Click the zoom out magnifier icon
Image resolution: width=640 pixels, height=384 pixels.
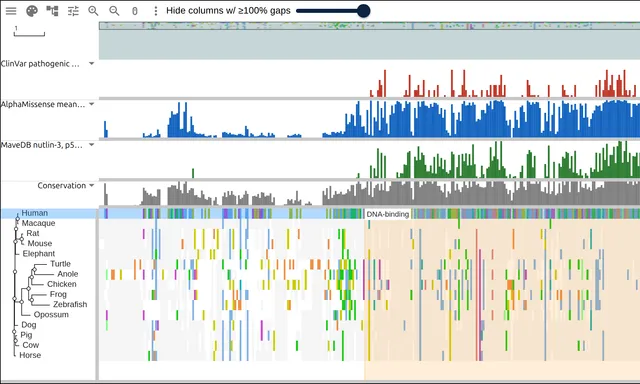tap(114, 11)
